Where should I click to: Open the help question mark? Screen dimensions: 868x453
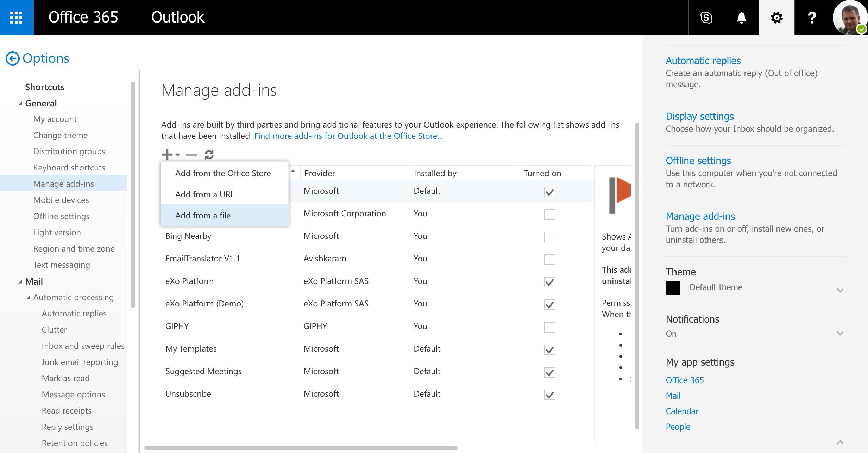(812, 17)
